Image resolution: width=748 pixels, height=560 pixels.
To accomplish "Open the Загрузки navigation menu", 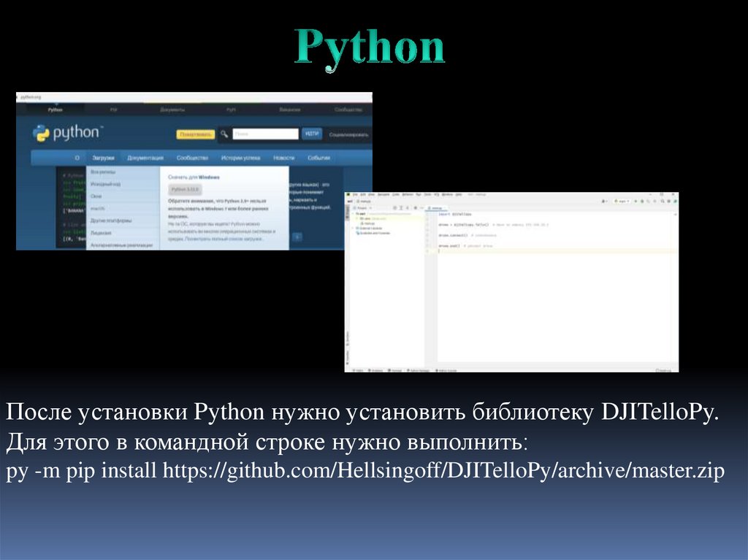I will [103, 158].
